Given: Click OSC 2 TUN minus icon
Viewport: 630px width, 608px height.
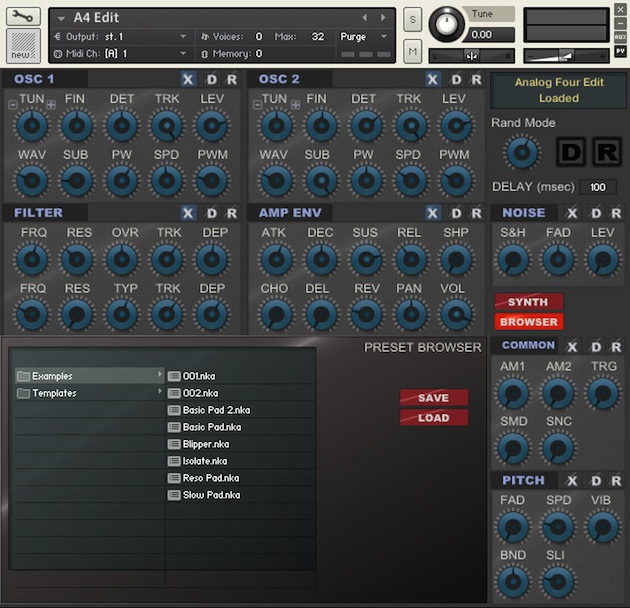Looking at the screenshot, I should coord(257,105).
